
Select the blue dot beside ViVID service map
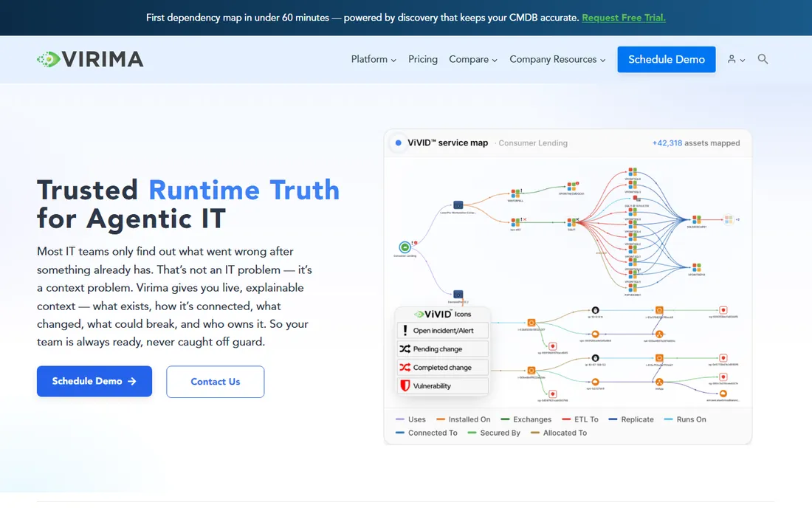pyautogui.click(x=398, y=143)
